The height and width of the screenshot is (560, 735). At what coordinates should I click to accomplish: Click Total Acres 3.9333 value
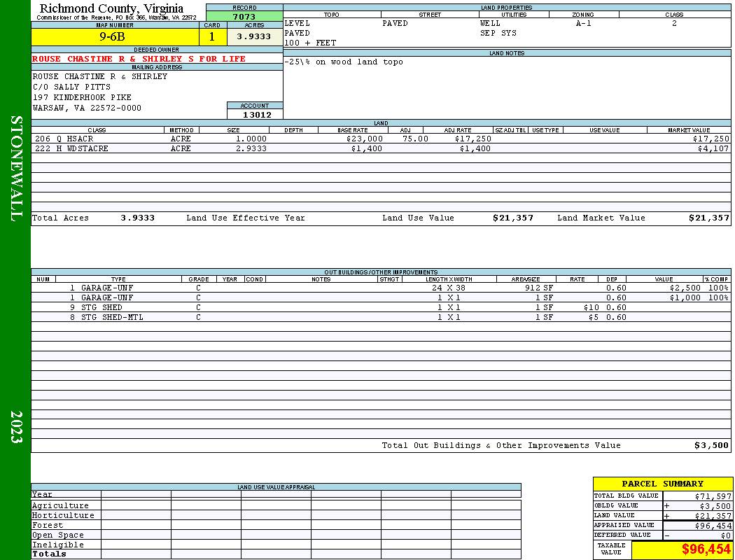(137, 218)
